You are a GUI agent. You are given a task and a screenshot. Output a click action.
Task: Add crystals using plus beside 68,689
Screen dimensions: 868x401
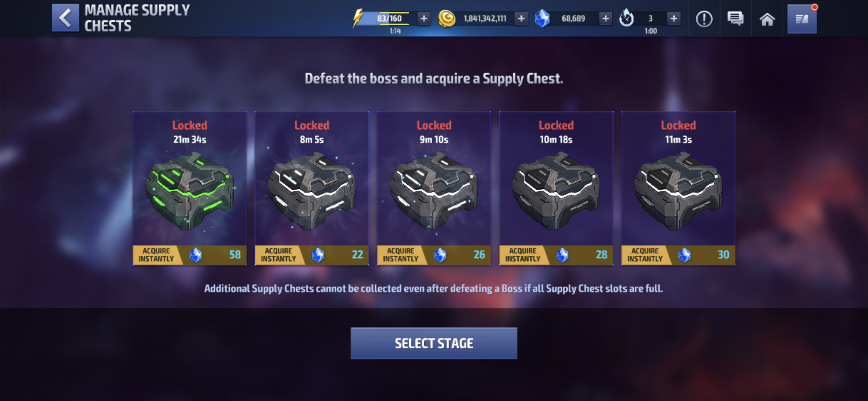pyautogui.click(x=605, y=19)
